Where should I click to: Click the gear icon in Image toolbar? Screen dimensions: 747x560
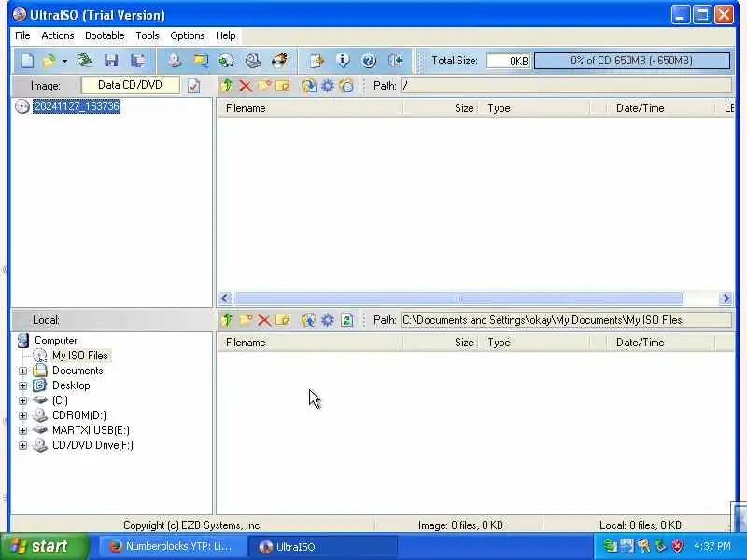click(x=328, y=86)
